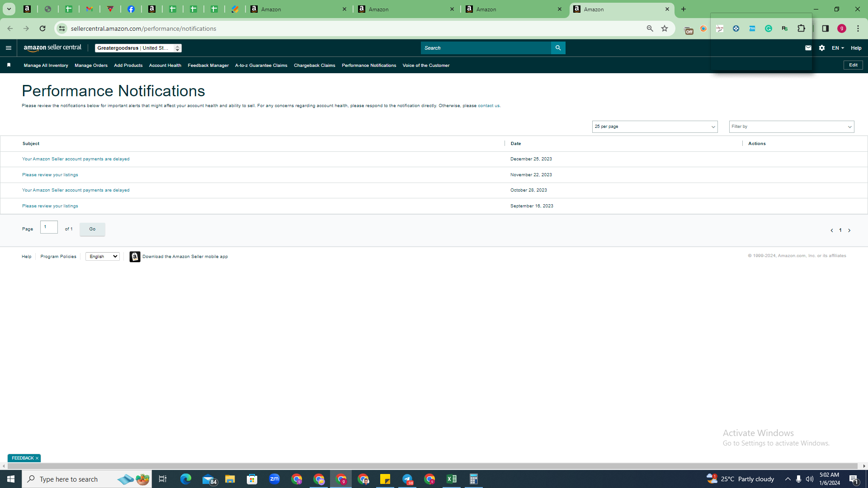Open A-to-z Guarantee Claims menu item
The image size is (868, 488).
pyautogui.click(x=261, y=66)
